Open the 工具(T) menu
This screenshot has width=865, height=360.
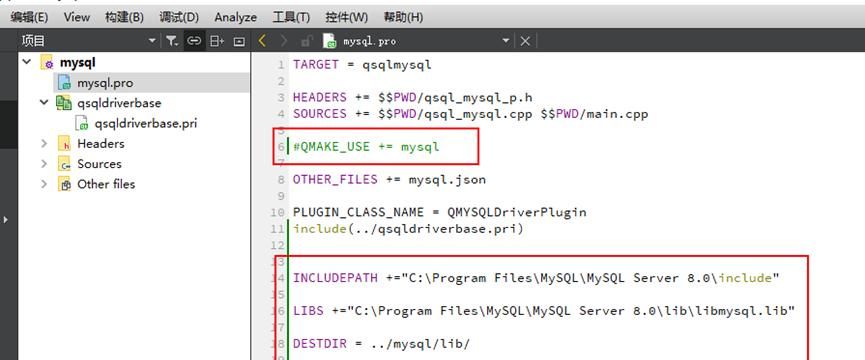click(x=291, y=17)
